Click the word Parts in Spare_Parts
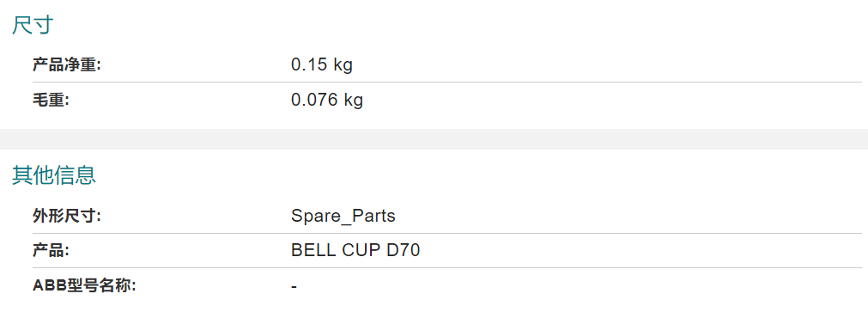Viewport: 868px width, 312px height. click(374, 216)
